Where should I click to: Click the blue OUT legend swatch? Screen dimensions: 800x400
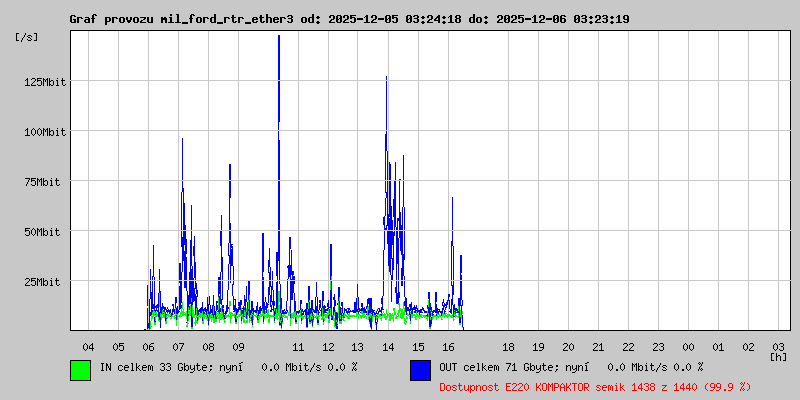420,370
